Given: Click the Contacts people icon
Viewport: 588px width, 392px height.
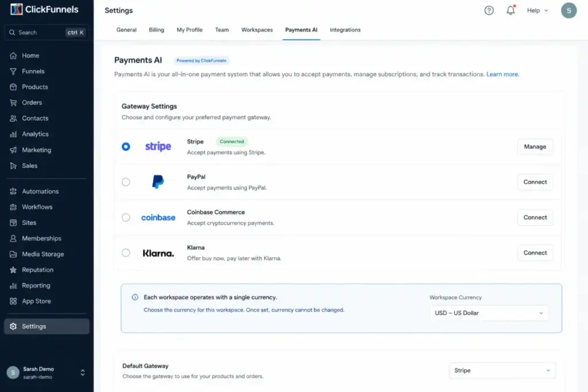Looking at the screenshot, I should [13, 118].
